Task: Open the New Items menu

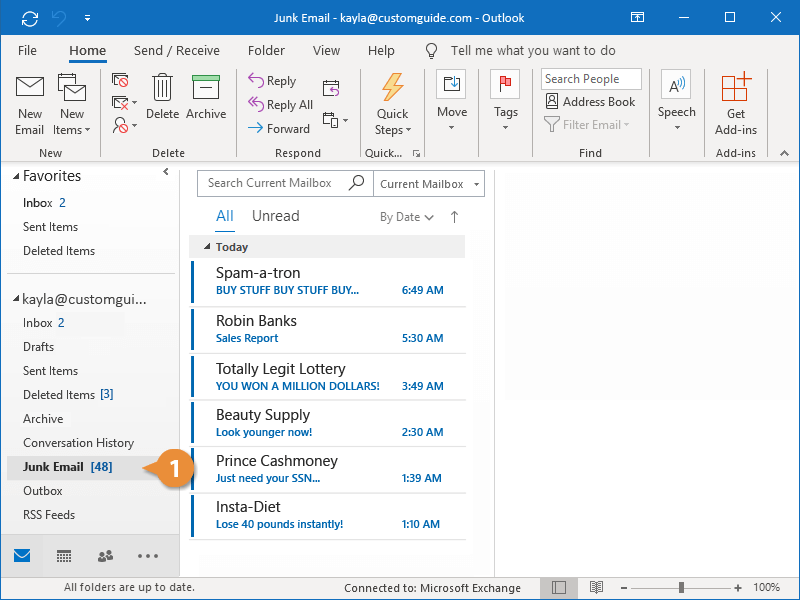Action: 71,106
